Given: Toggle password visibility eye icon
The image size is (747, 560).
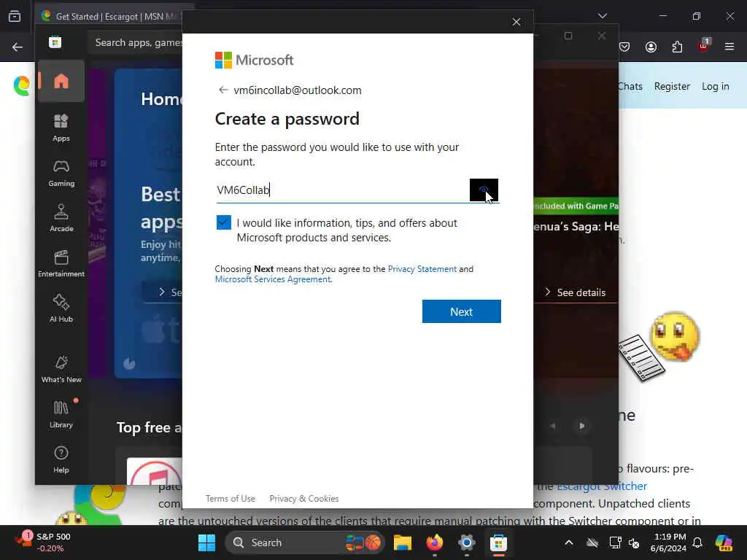Looking at the screenshot, I should (x=484, y=190).
